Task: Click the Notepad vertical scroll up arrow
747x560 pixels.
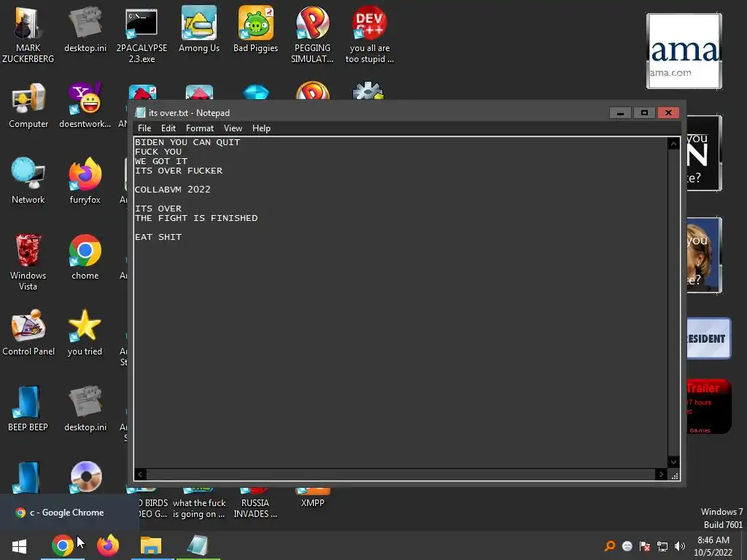Action: 673,144
